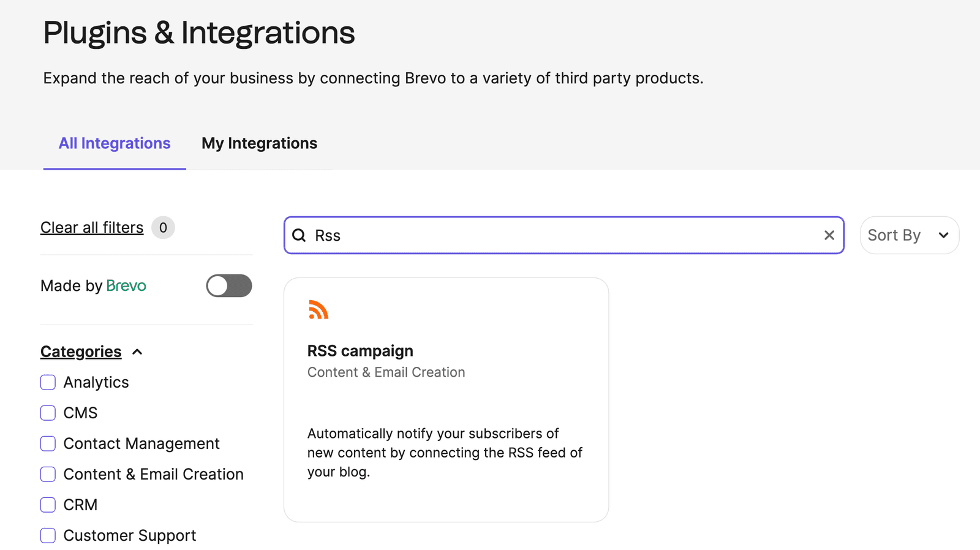
Task: Enable the Contact Management filter checkbox
Action: click(x=48, y=443)
